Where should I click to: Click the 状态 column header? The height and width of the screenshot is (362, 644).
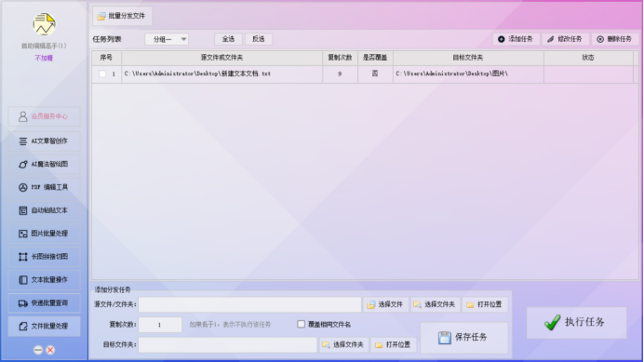(x=588, y=58)
